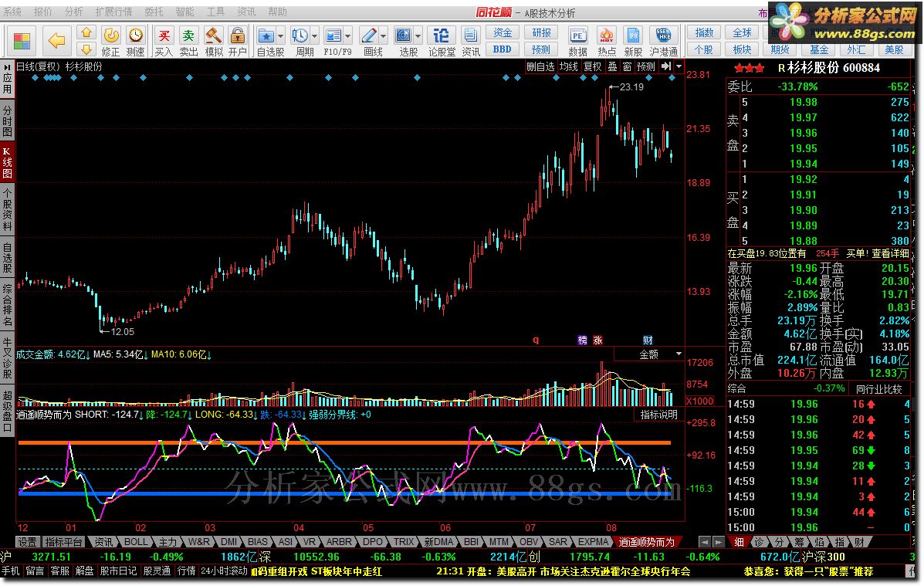Open the 报价 menu

tap(42, 12)
